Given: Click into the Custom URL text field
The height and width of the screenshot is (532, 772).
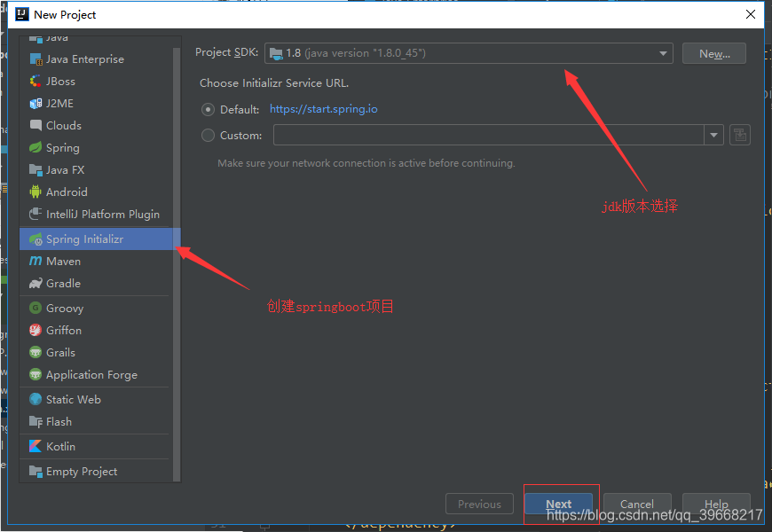Looking at the screenshot, I should click(x=488, y=135).
